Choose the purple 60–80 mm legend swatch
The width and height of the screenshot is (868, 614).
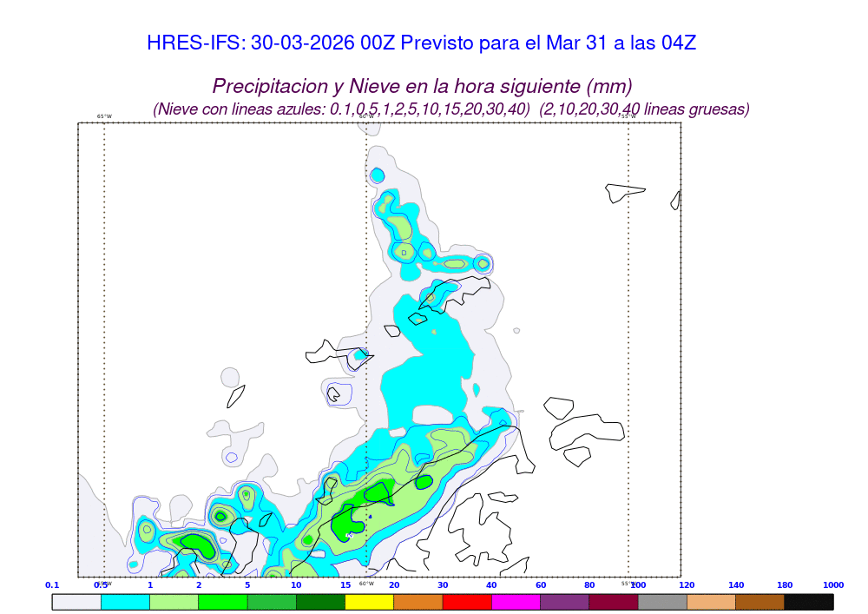pyautogui.click(x=565, y=601)
